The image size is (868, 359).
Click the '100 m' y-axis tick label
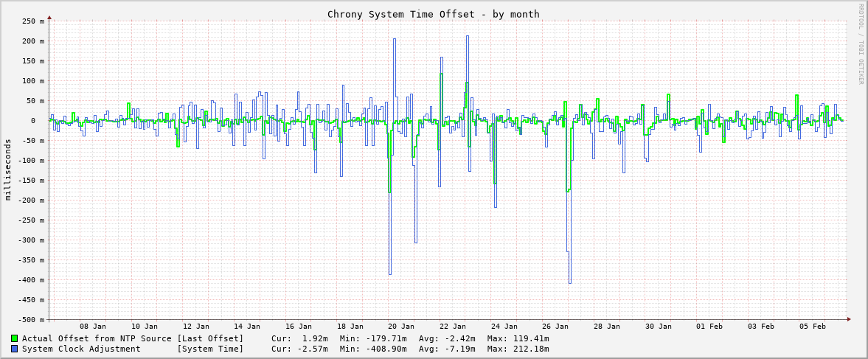(33, 81)
